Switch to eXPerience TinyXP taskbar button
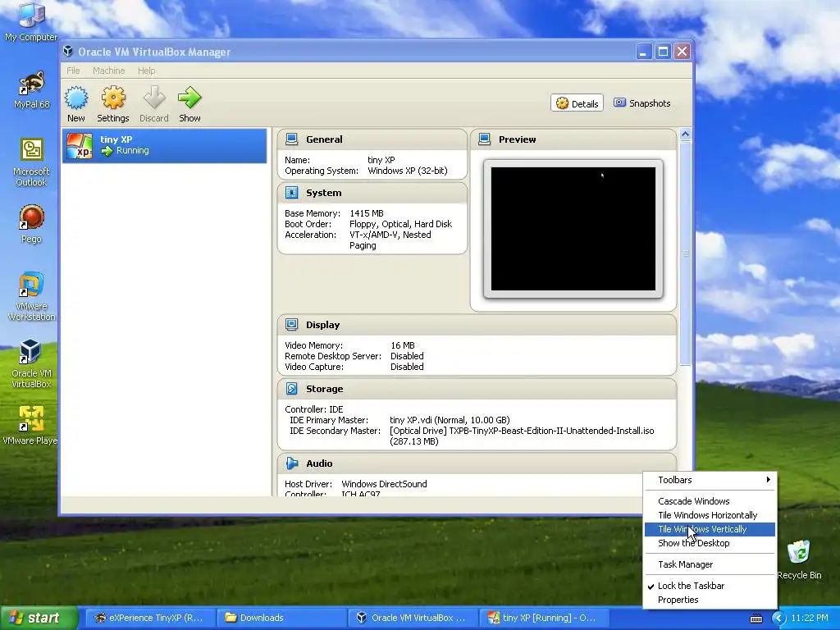840x630 pixels. click(149, 618)
